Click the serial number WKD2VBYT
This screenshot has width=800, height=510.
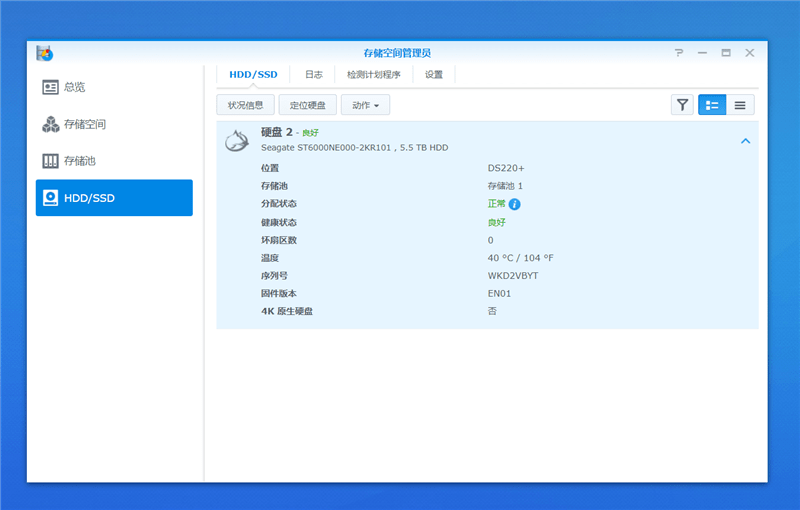pyautogui.click(x=513, y=275)
